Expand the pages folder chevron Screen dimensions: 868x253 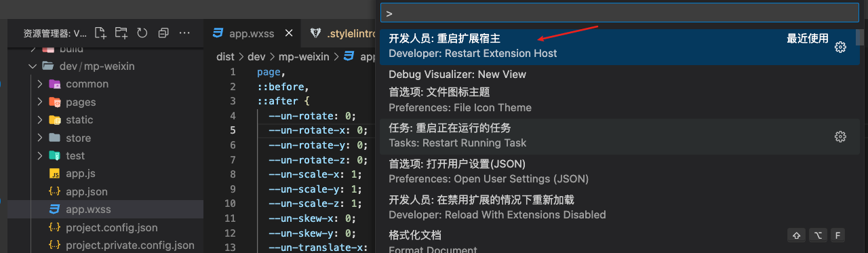pyautogui.click(x=40, y=102)
